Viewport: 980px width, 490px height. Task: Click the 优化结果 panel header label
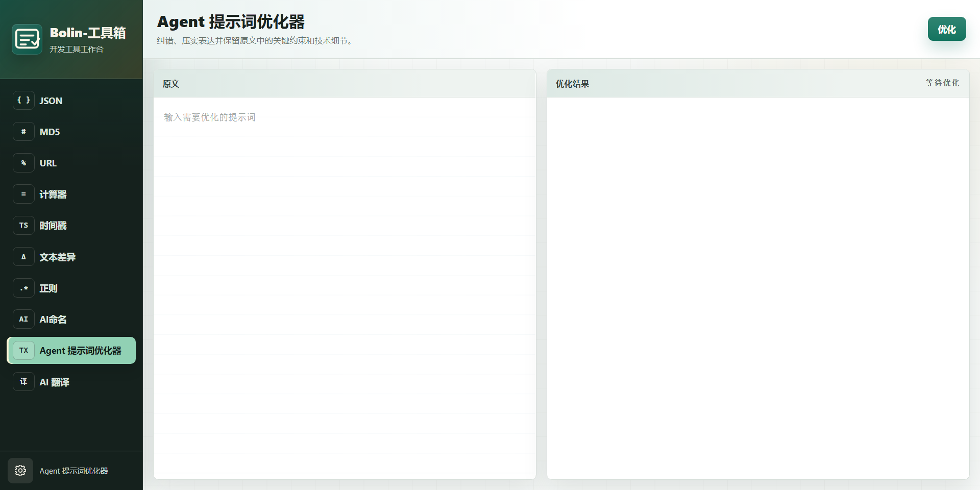(x=572, y=84)
